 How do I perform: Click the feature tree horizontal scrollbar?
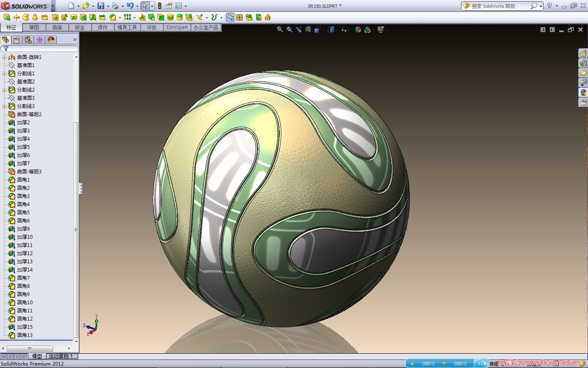click(x=29, y=348)
